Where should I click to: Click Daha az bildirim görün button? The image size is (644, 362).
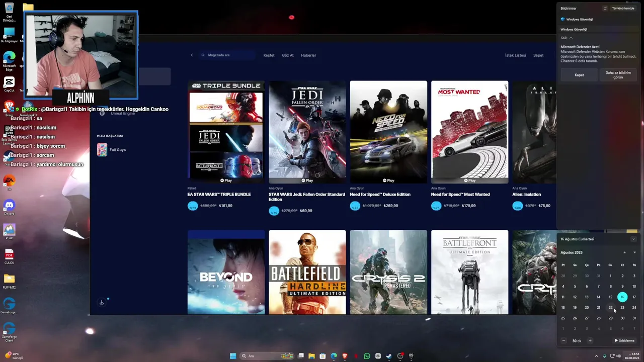click(618, 75)
